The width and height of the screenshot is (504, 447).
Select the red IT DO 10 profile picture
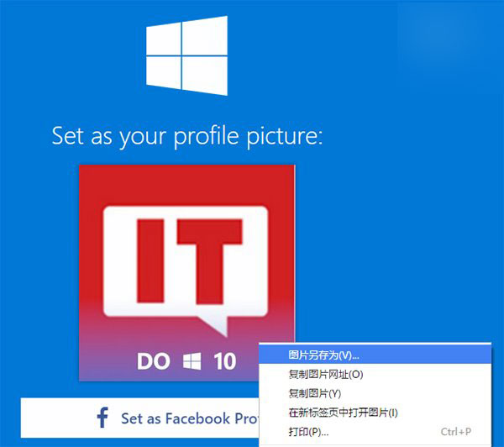[x=186, y=273]
